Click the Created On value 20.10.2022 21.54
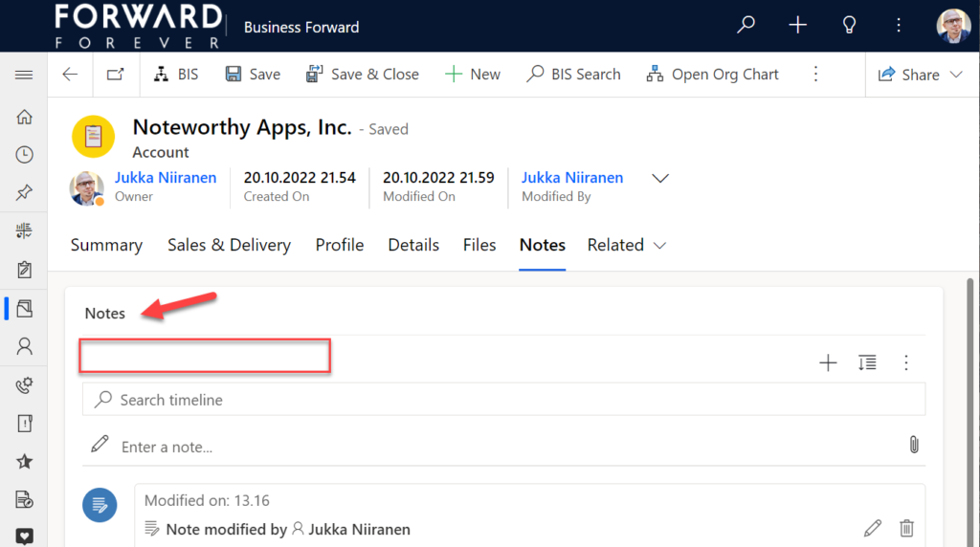 coord(300,177)
